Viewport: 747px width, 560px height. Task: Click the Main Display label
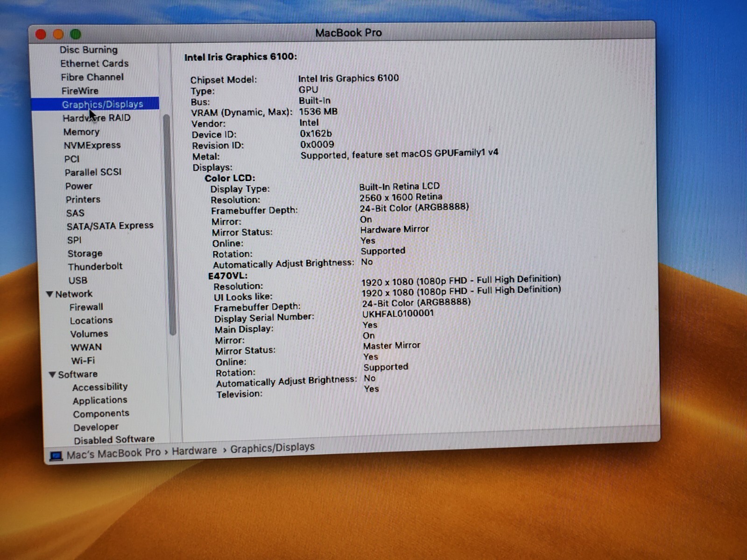tap(244, 329)
